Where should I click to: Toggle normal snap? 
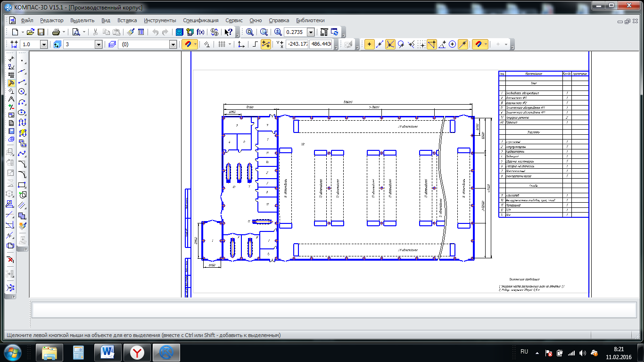411,44
